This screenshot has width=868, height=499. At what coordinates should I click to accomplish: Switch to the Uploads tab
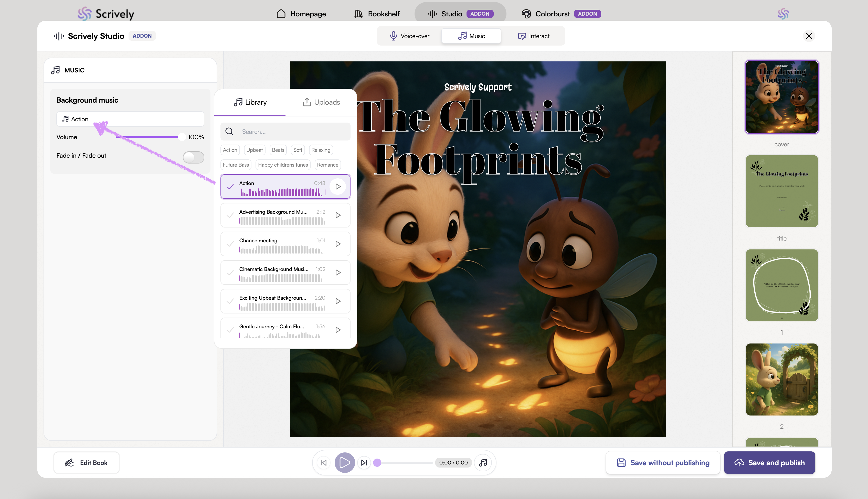click(x=321, y=102)
